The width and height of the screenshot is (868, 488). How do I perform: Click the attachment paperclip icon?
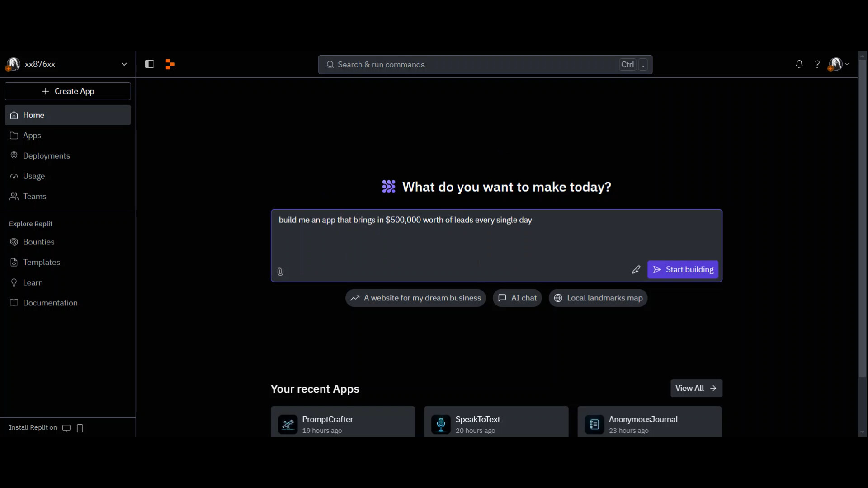point(280,272)
